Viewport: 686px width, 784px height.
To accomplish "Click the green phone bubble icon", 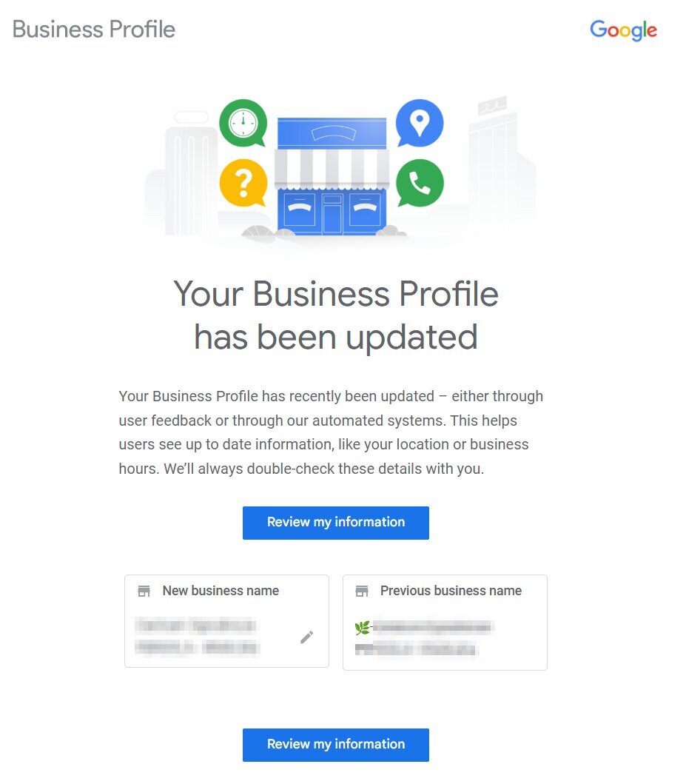I will [x=420, y=183].
